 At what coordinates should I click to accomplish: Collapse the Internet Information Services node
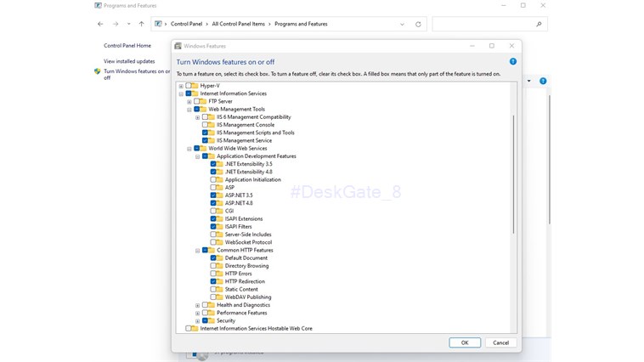coord(181,93)
